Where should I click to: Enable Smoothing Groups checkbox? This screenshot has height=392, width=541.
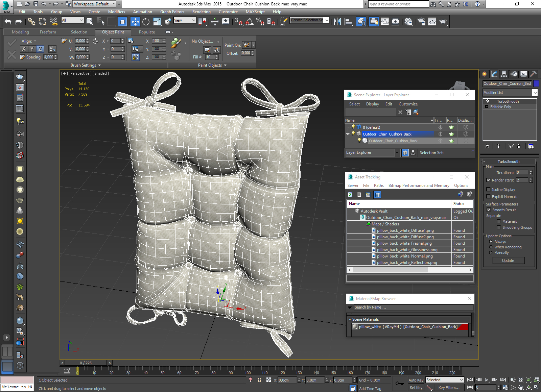[499, 227]
